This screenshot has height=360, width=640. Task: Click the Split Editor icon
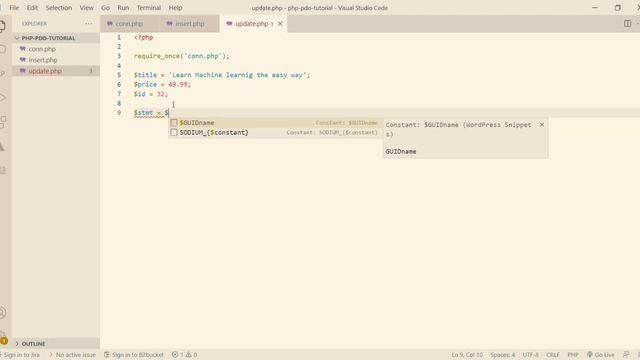[627, 24]
